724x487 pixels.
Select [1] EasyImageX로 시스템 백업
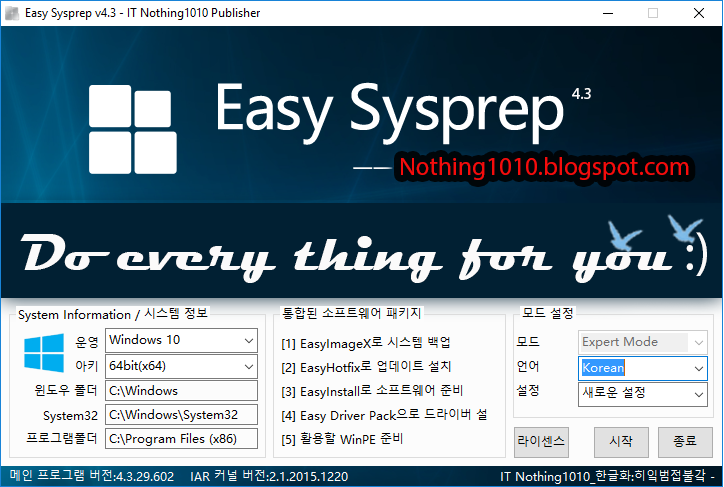[x=366, y=343]
